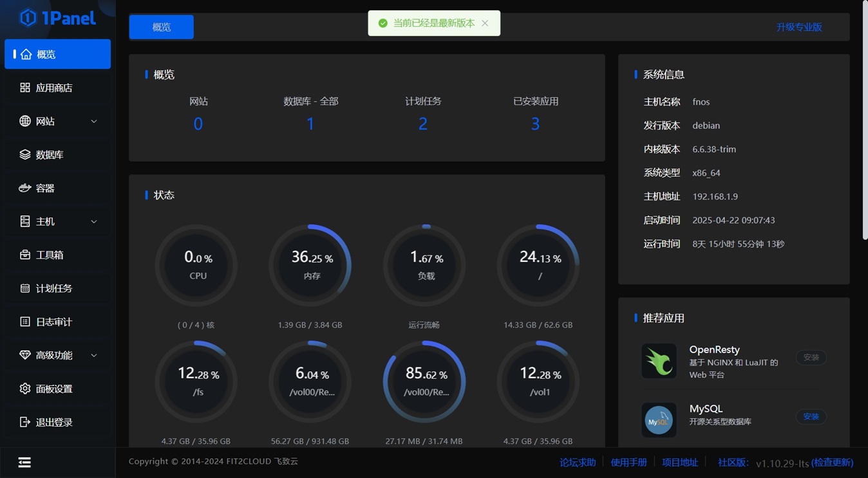Expand the Advanced Features (高级功能) chevron
The height and width of the screenshot is (478, 868).
(94, 355)
